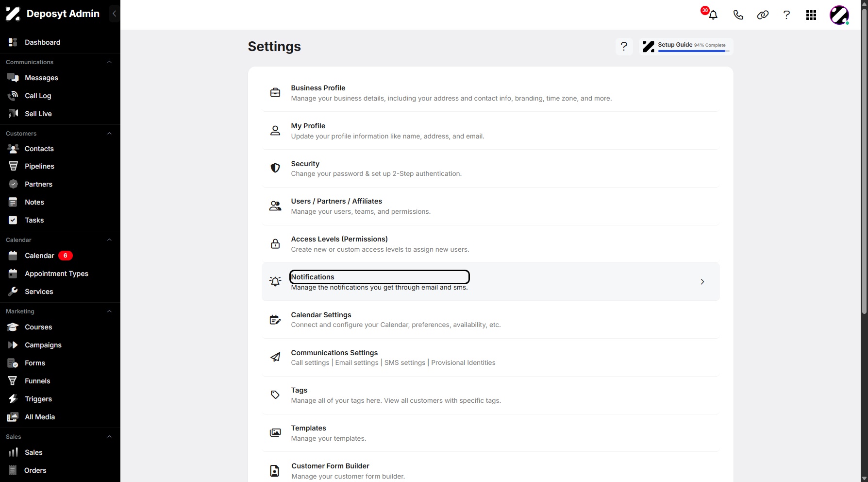Collapse the Calendar sidebar section
This screenshot has width=868, height=482.
(x=109, y=240)
